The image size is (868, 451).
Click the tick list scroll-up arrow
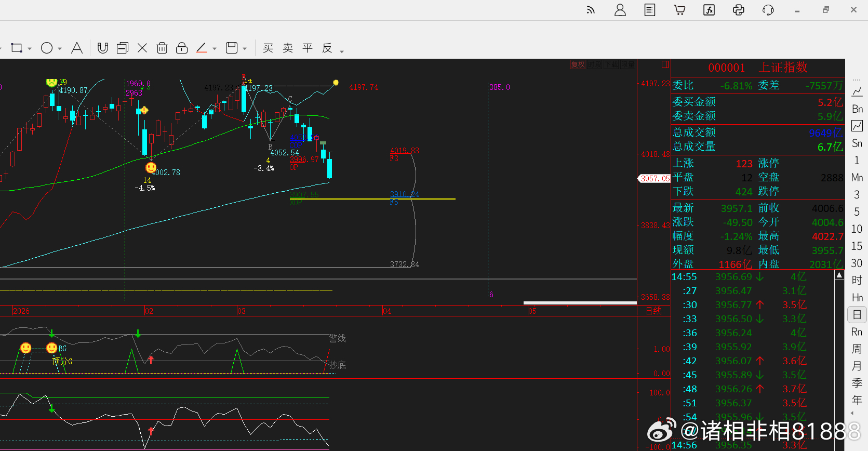[839, 275]
